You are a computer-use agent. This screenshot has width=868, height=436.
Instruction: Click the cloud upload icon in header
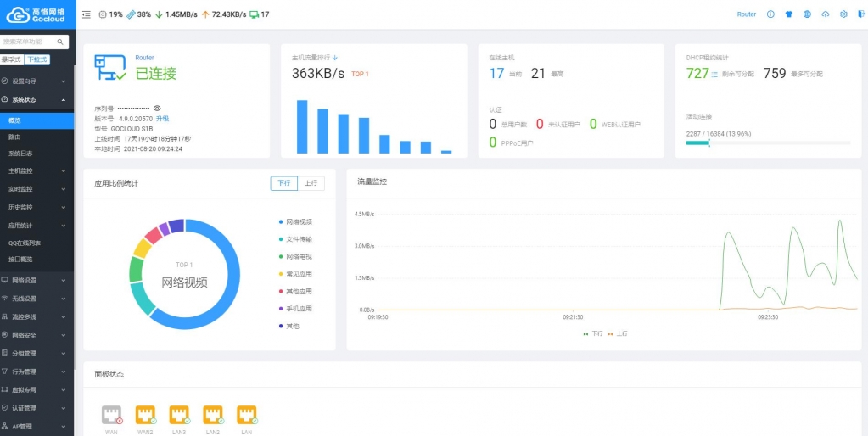[826, 14]
